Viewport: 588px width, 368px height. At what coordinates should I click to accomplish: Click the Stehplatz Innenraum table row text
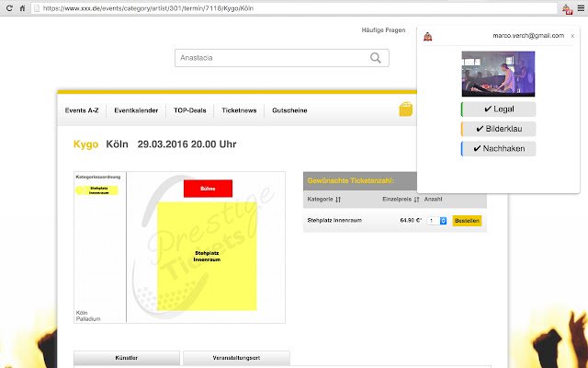[334, 221]
